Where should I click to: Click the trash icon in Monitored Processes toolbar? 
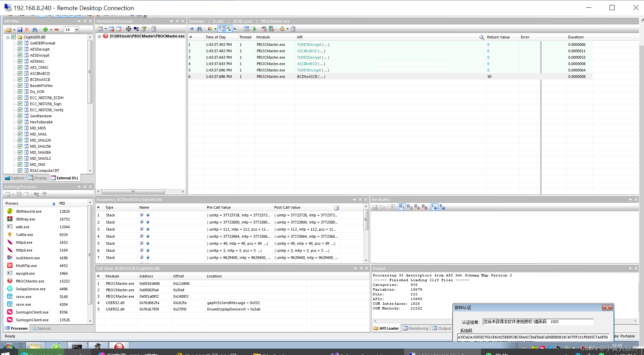154,29
